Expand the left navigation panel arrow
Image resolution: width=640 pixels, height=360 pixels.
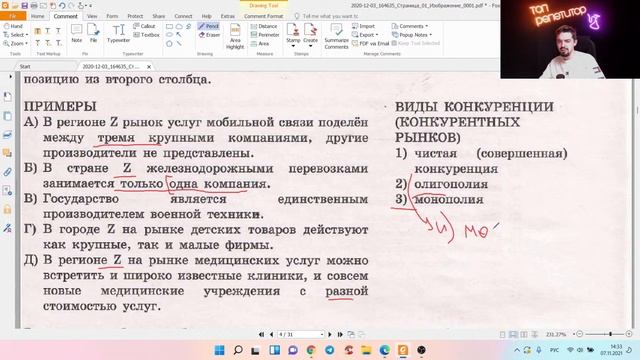pos(10,76)
